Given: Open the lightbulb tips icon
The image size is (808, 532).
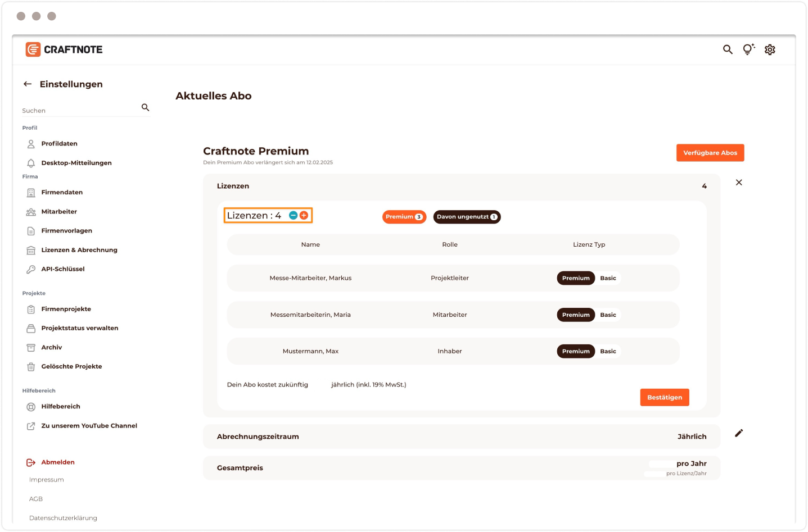Looking at the screenshot, I should coord(748,49).
